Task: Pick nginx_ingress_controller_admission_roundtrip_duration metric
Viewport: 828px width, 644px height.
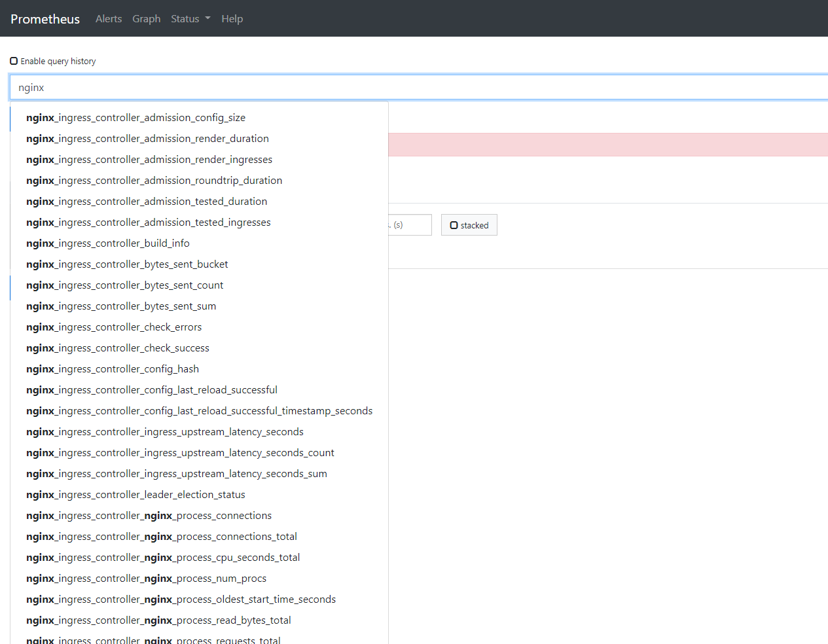Action: [200, 181]
